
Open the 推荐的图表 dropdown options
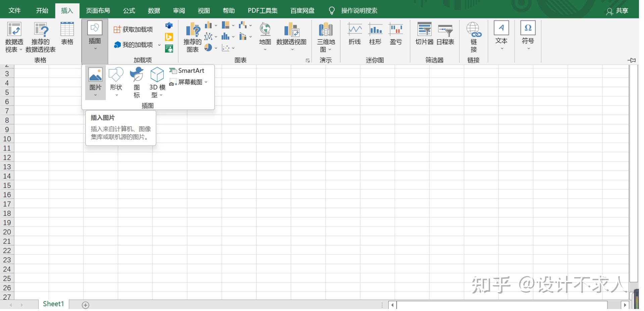(192, 37)
